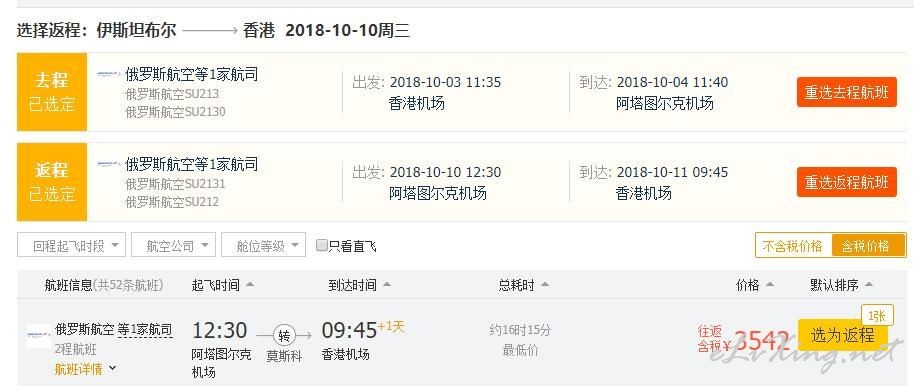
Task: Click the airline logo in the flight result
Action: [x=38, y=336]
